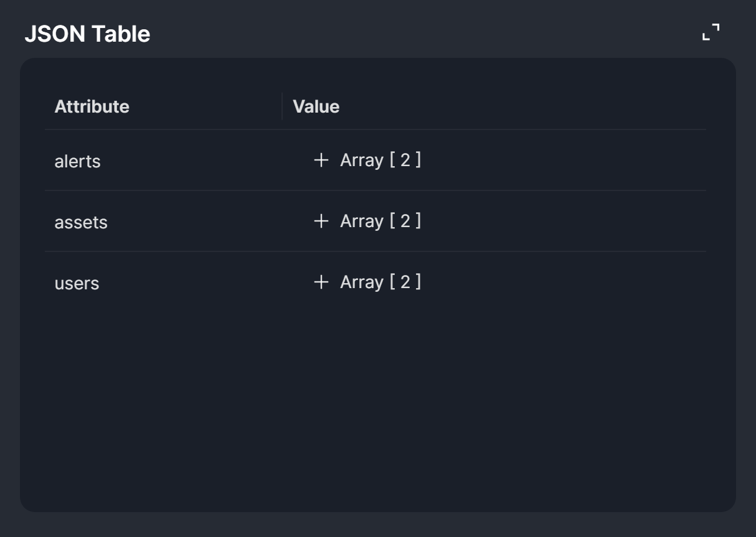Viewport: 756px width, 537px height.
Task: Select the assets attribute name
Action: pos(81,222)
